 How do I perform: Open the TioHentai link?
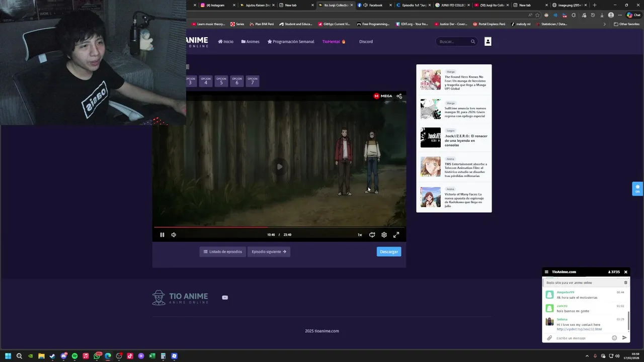[334, 42]
